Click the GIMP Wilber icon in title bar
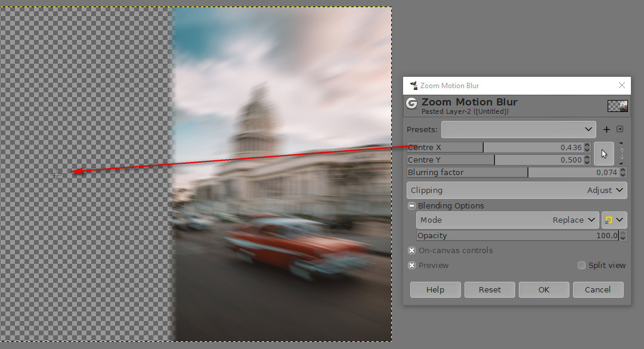Viewport: 644px width, 349px height. (x=414, y=85)
